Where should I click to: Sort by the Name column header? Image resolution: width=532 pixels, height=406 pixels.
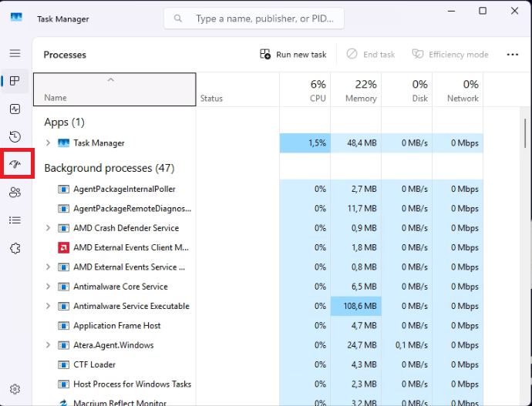[115, 89]
